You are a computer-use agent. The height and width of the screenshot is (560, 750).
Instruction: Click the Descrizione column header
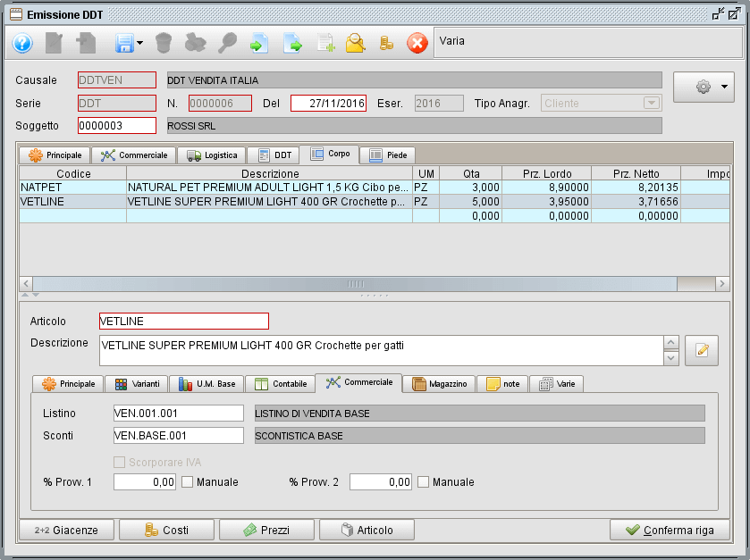(270, 173)
